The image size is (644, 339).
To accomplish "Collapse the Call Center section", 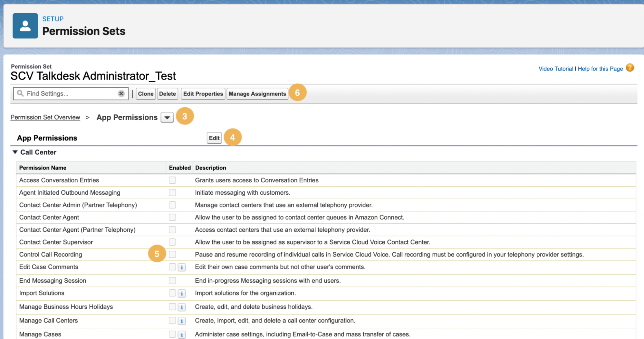I will pos(15,152).
